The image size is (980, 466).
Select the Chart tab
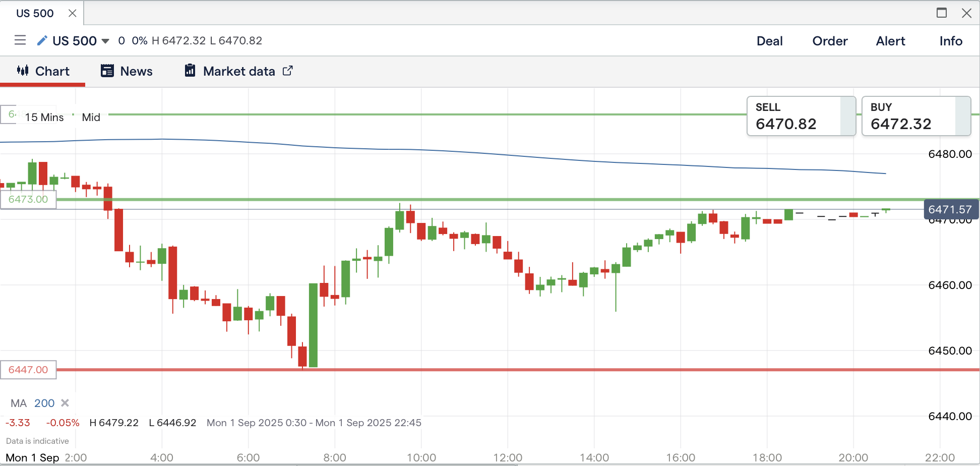[x=43, y=71]
